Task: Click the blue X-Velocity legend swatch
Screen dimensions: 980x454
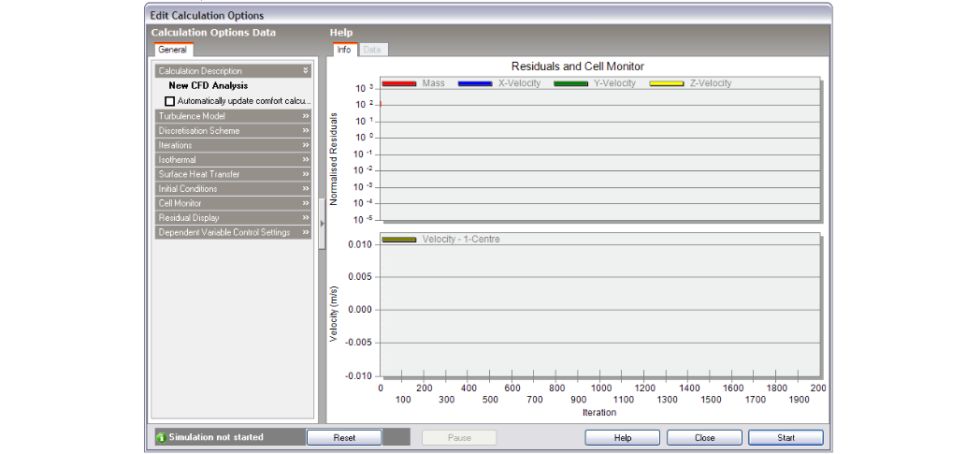Action: click(475, 84)
